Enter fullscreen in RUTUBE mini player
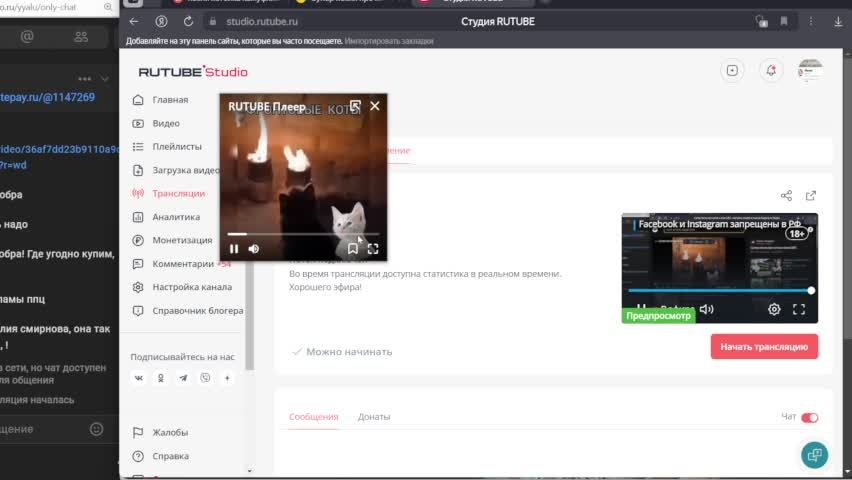852x480 pixels. pyautogui.click(x=373, y=249)
